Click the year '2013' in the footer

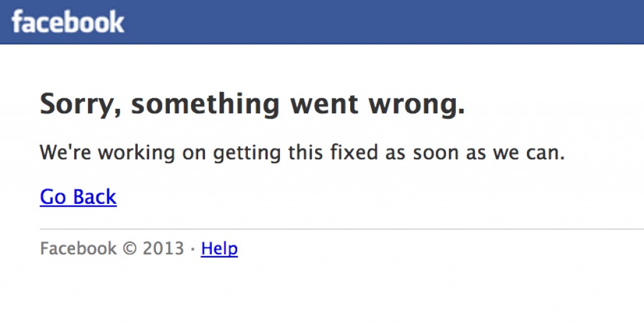coord(163,249)
